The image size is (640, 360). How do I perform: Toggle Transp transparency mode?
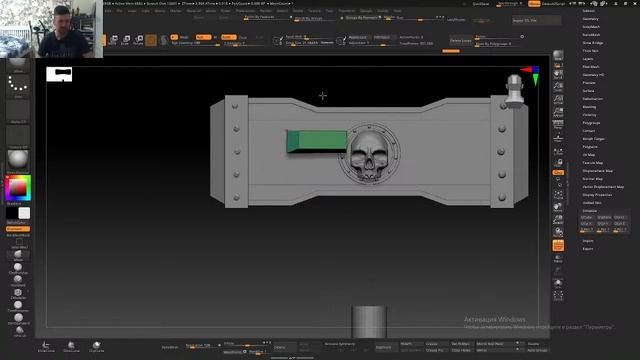pyautogui.click(x=558, y=258)
